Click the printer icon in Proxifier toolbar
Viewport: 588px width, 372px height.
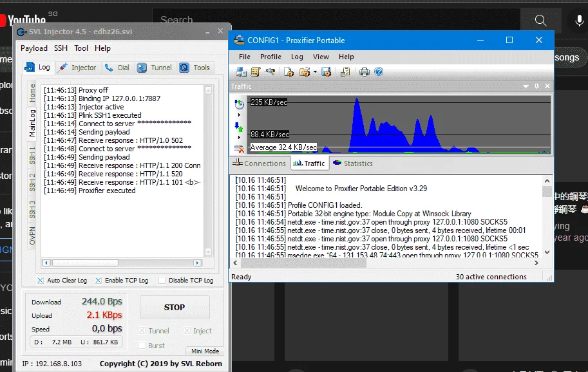point(364,71)
